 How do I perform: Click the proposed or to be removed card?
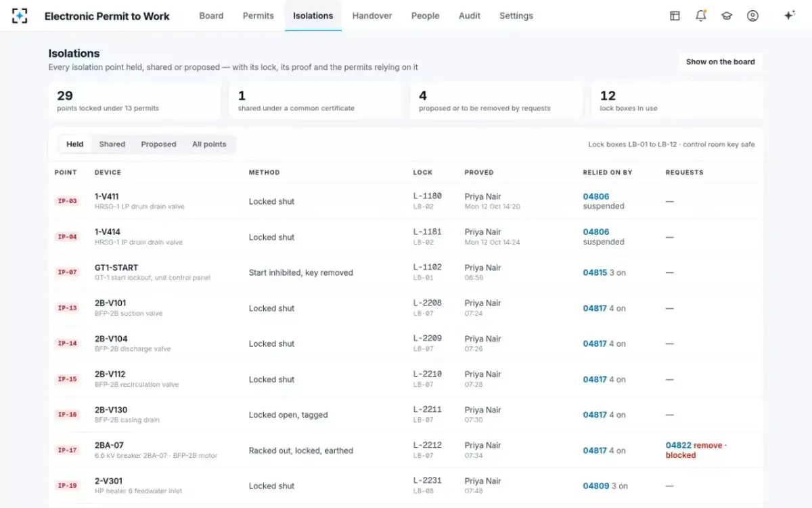click(x=497, y=101)
